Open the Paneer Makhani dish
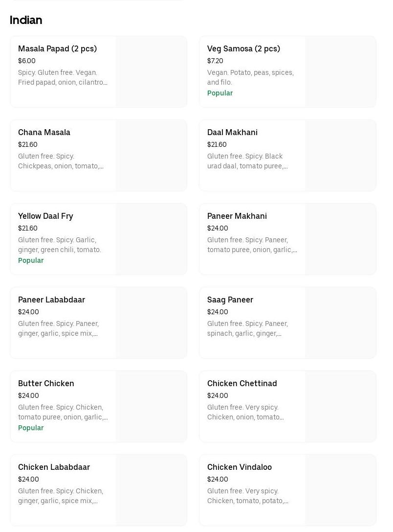The width and height of the screenshot is (393, 532). coord(237,216)
